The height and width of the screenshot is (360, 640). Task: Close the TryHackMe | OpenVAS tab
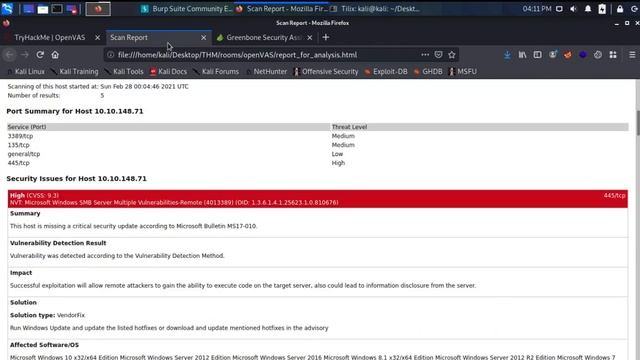tap(97, 38)
